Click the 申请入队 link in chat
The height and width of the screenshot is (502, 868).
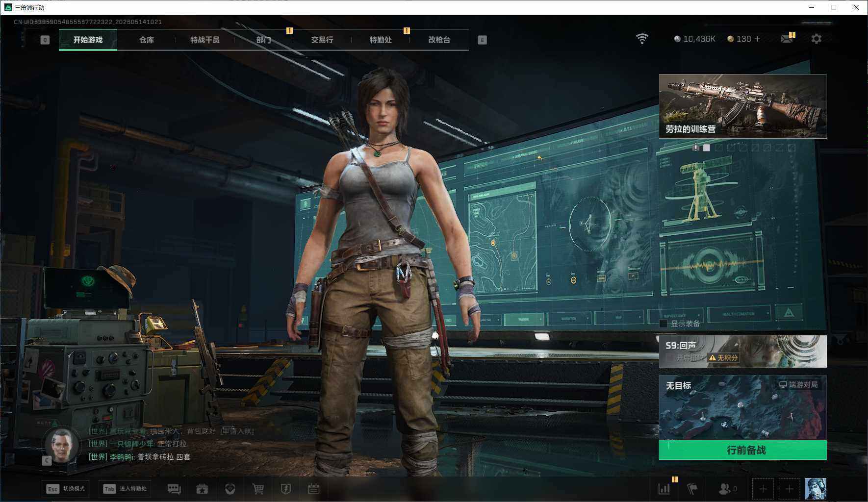237,431
